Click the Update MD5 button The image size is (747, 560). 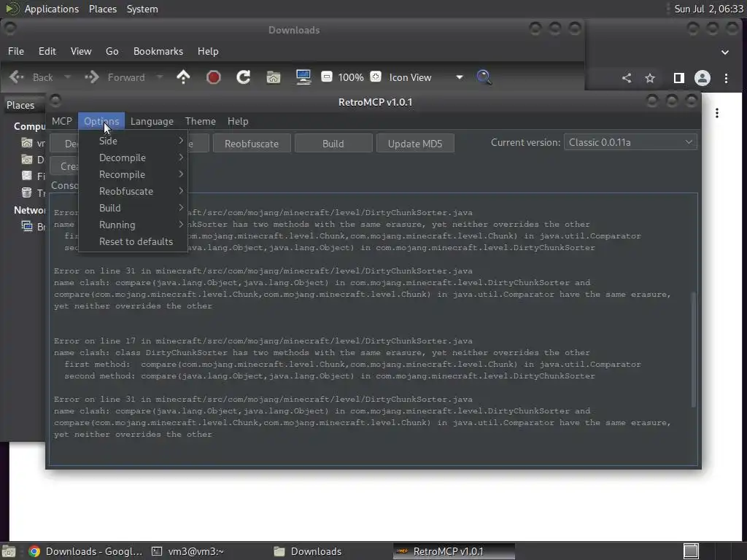point(415,144)
